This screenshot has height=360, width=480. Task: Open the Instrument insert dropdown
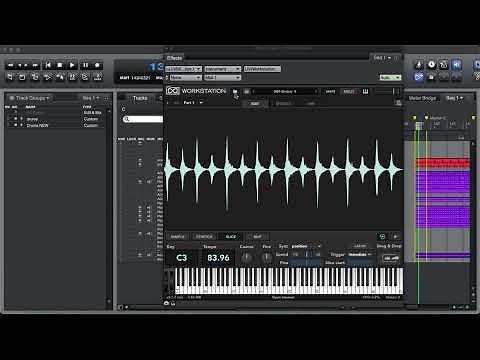[x=223, y=69]
